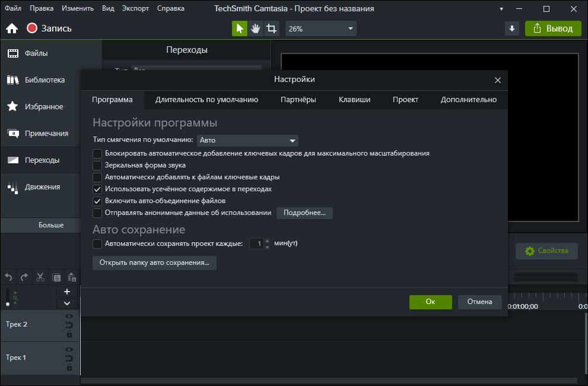The width and height of the screenshot is (588, 386).
Task: Adjust the timeline zoom slider handle
Action: 8,303
